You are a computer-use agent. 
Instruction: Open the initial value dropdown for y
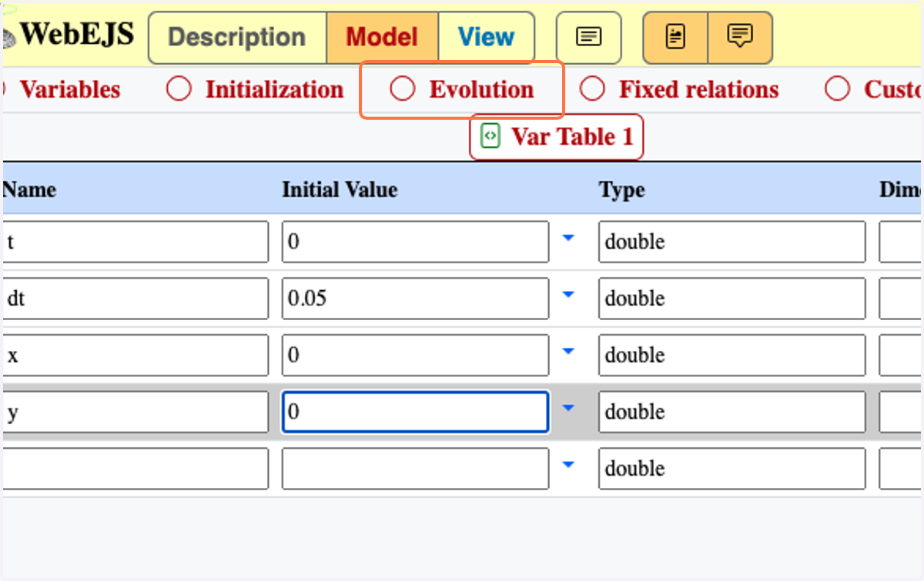coord(568,409)
